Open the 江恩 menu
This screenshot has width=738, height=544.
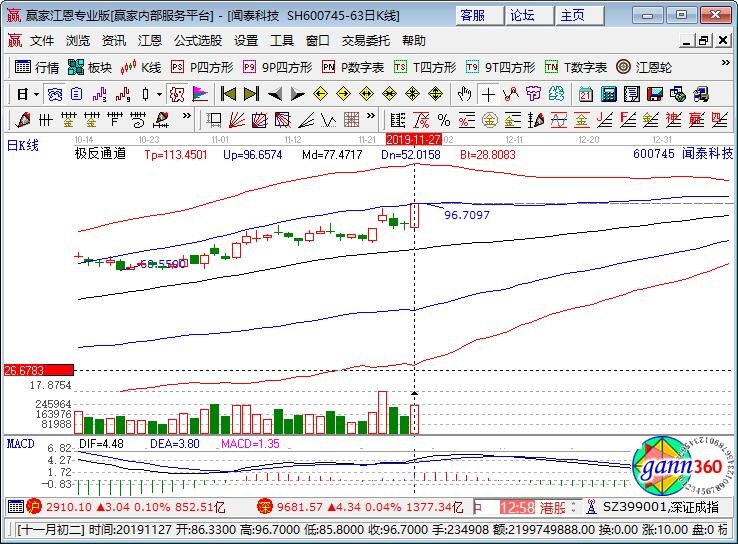pos(150,41)
